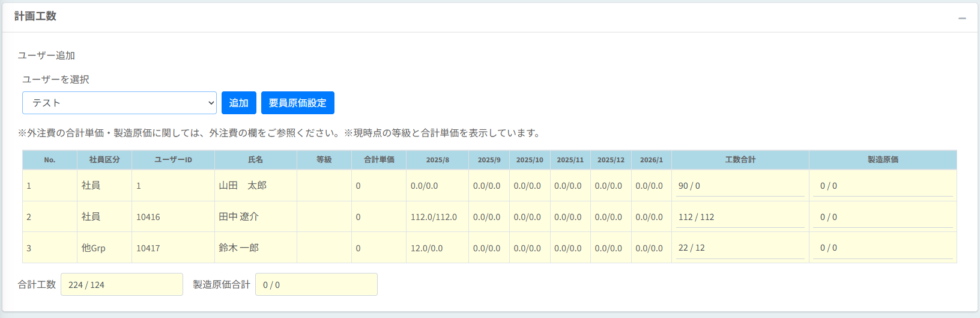
Task: Click the 等級 column header
Action: pyautogui.click(x=324, y=160)
